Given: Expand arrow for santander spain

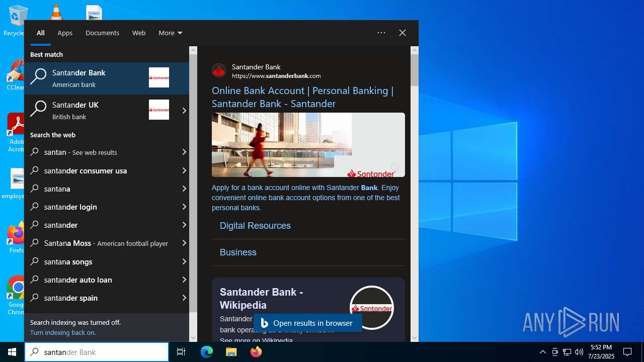Looking at the screenshot, I should tap(184, 298).
